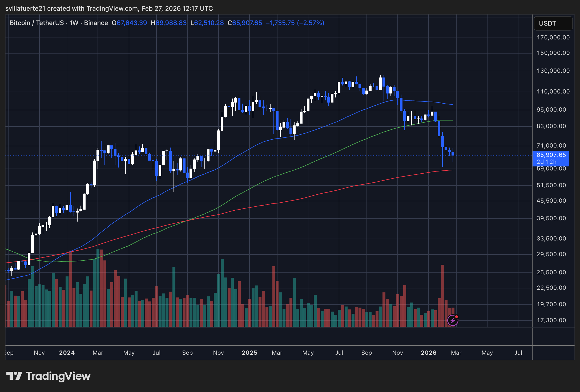Click the 1W interval label
580x392 pixels.
(74, 23)
